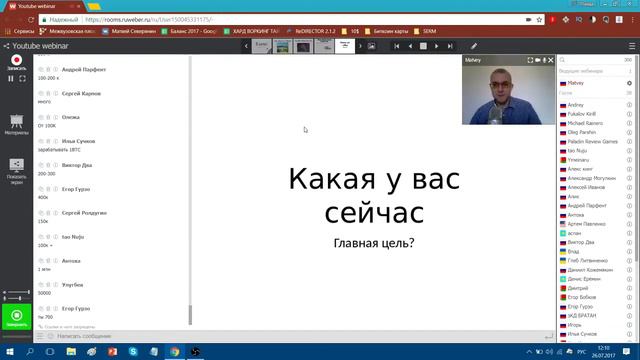Open the emoji picker in message bar
Image resolution: width=640 pixels, height=360 pixels.
51,336
